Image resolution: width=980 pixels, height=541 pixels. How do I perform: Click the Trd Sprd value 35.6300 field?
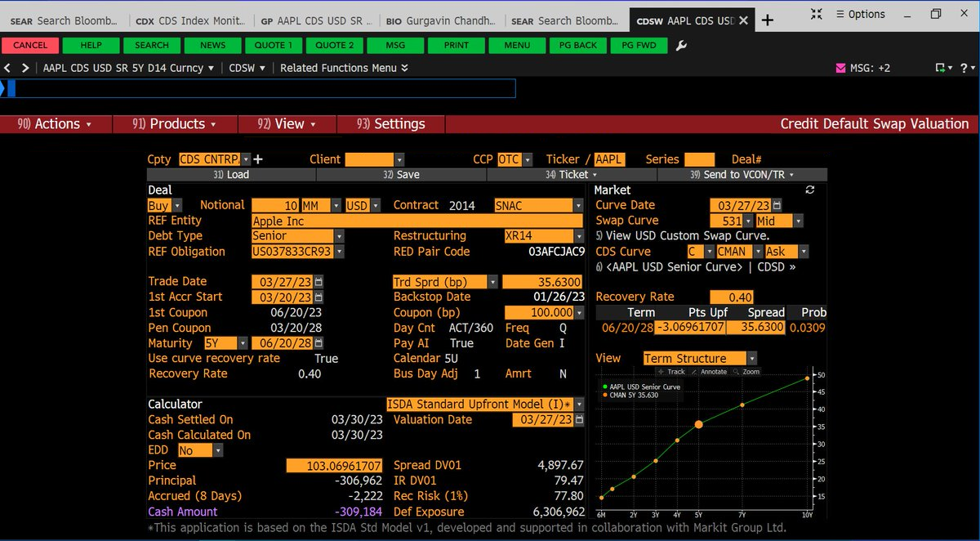coord(543,281)
